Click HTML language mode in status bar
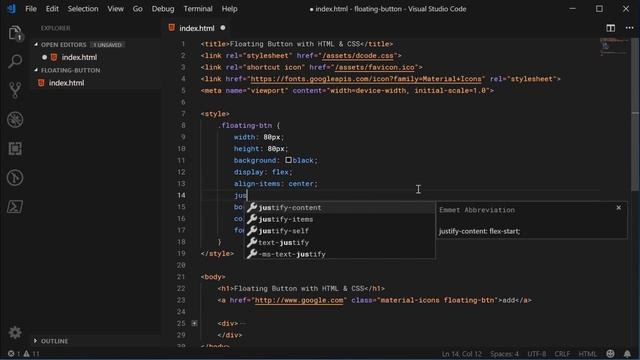The width and height of the screenshot is (640, 360). pyautogui.click(x=587, y=354)
